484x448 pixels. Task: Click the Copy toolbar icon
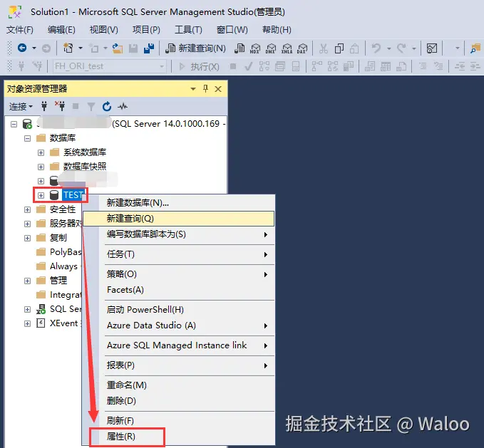click(339, 48)
